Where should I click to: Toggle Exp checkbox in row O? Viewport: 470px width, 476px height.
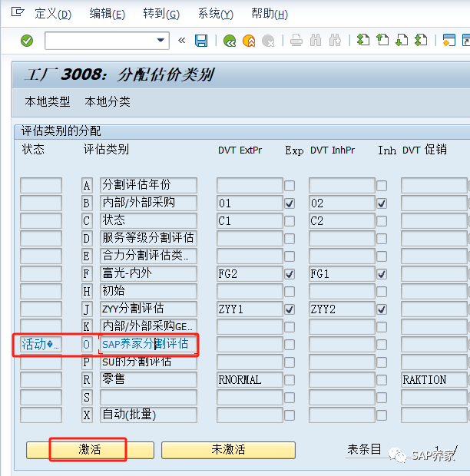(290, 345)
